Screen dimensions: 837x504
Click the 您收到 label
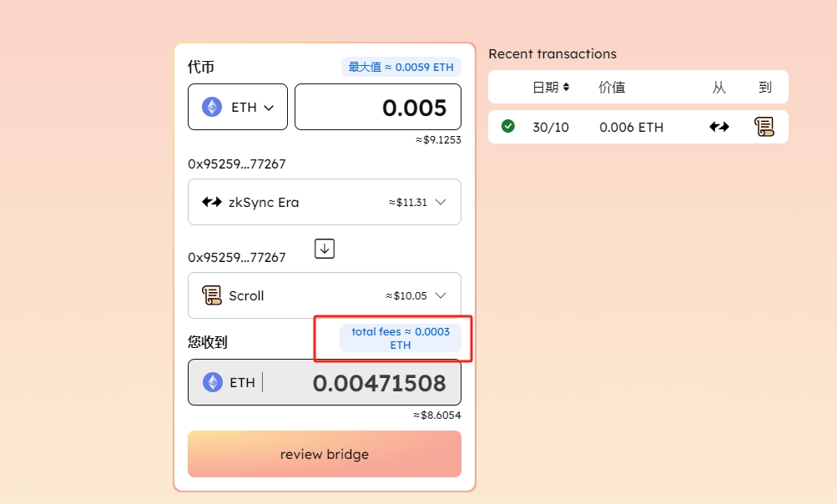[208, 342]
